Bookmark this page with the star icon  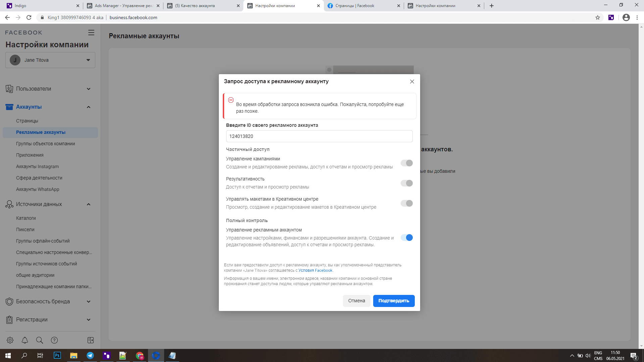(x=598, y=17)
